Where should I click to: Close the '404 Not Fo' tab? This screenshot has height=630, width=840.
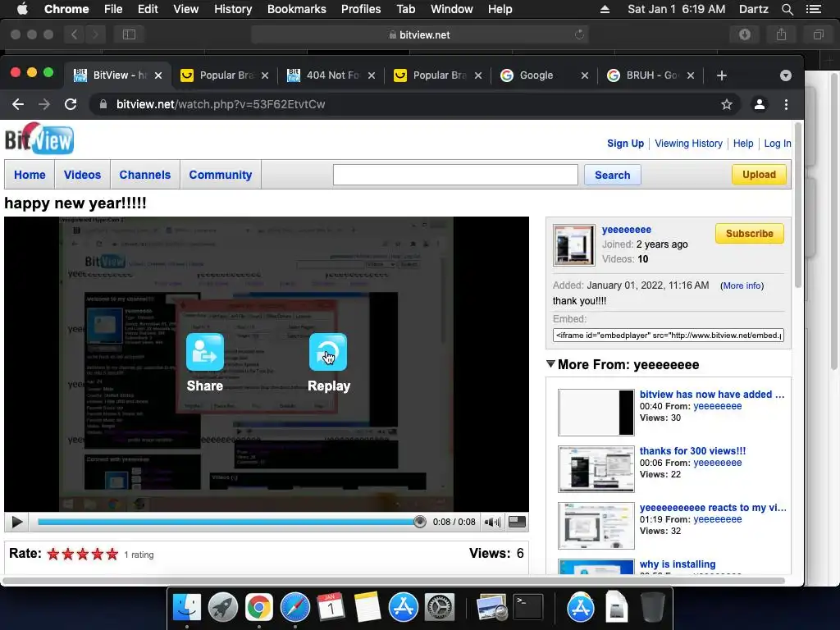[x=372, y=75]
